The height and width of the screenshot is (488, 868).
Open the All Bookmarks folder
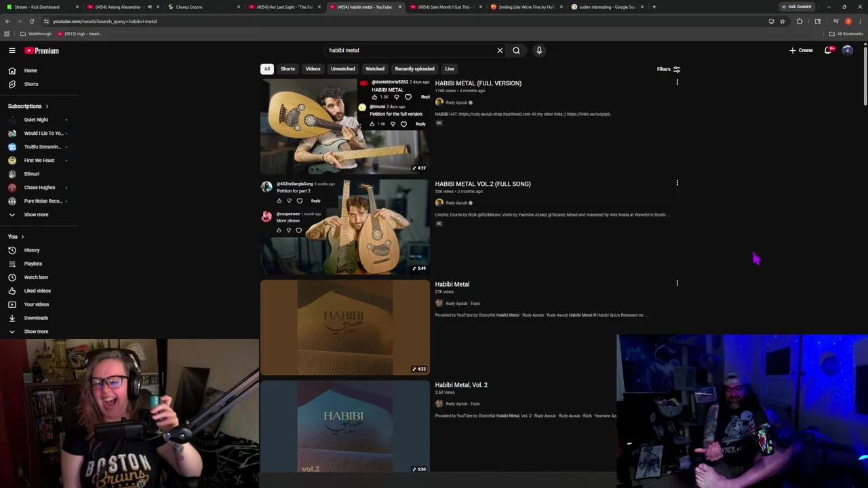click(x=846, y=34)
